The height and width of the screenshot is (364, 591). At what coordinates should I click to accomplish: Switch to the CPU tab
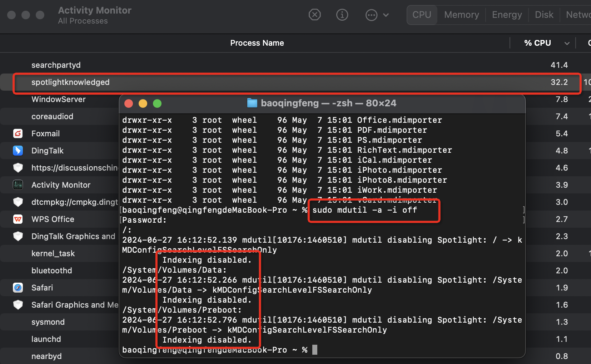click(x=422, y=15)
